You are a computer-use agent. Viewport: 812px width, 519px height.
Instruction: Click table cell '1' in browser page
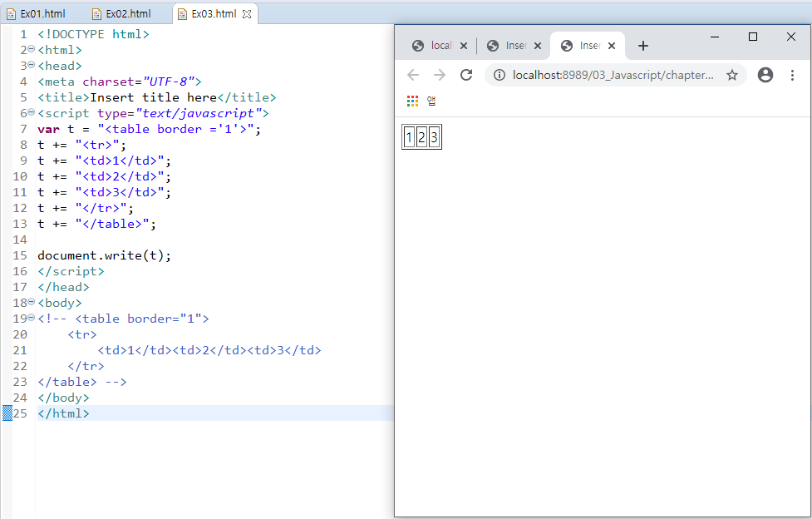point(409,137)
